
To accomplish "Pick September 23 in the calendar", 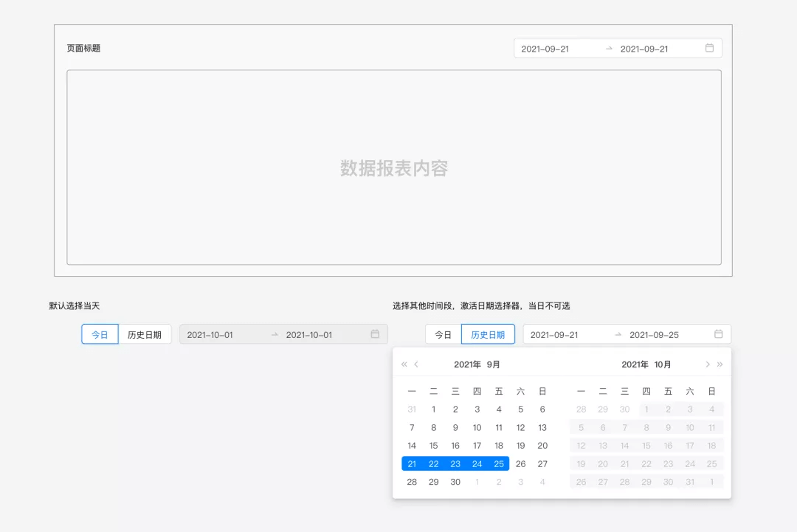I will pyautogui.click(x=455, y=464).
